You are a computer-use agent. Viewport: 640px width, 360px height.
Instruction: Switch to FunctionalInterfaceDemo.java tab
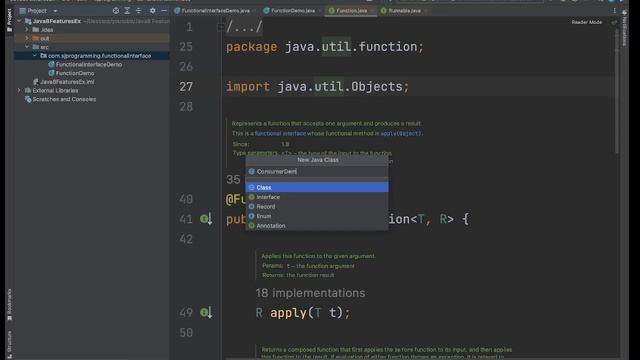(x=215, y=11)
